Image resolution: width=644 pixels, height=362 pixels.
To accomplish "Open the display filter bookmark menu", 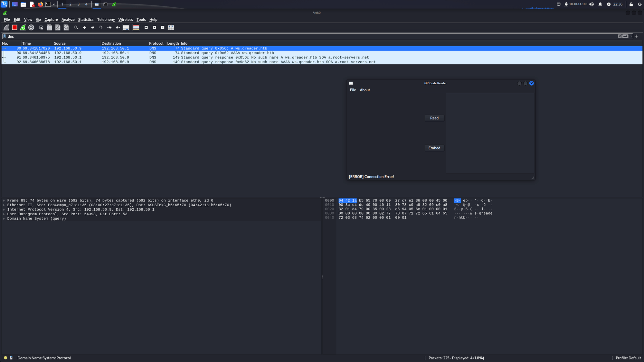I will [x=5, y=36].
